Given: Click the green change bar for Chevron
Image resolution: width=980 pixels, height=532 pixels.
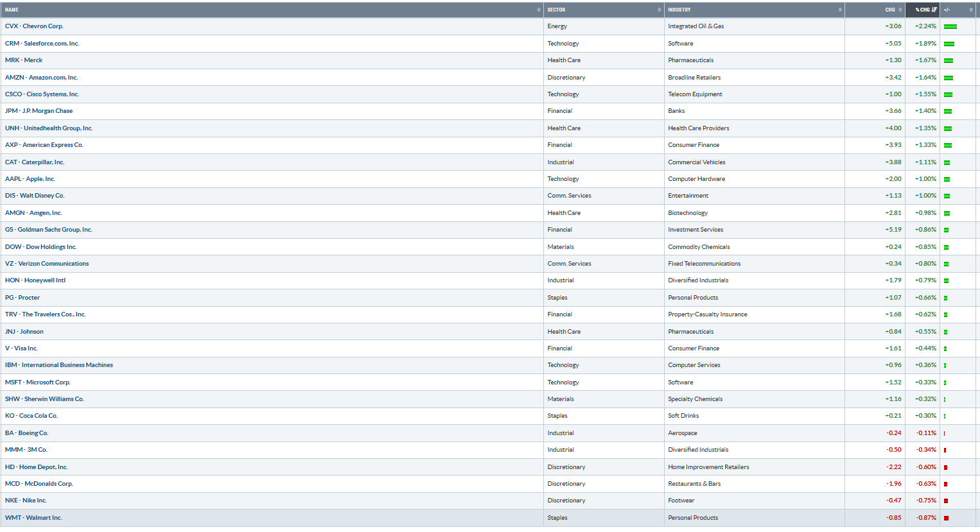Looking at the screenshot, I should coord(950,27).
